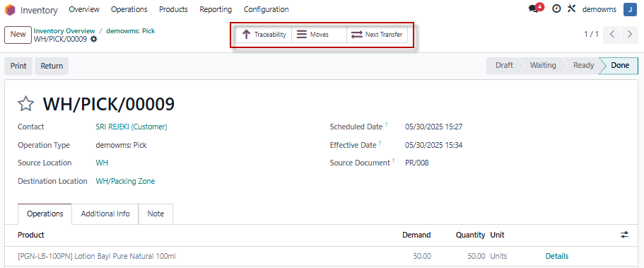The image size is (644, 268).
Task: Open the Next Transfer smart button
Action: [377, 35]
